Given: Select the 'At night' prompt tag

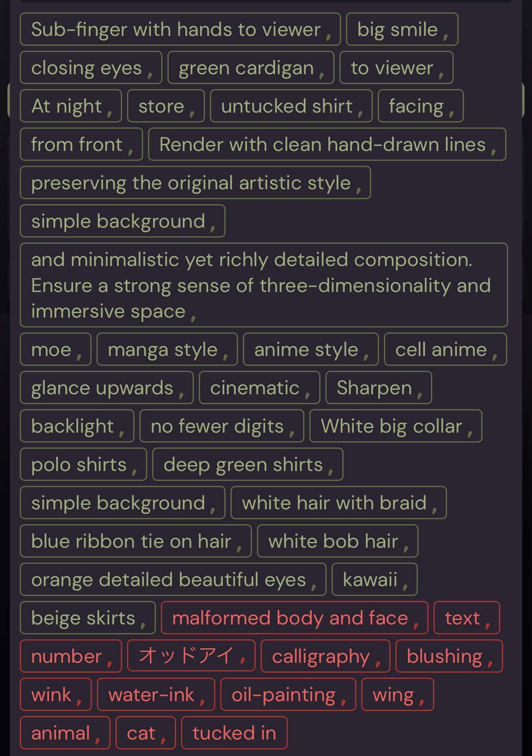Looking at the screenshot, I should 71,106.
